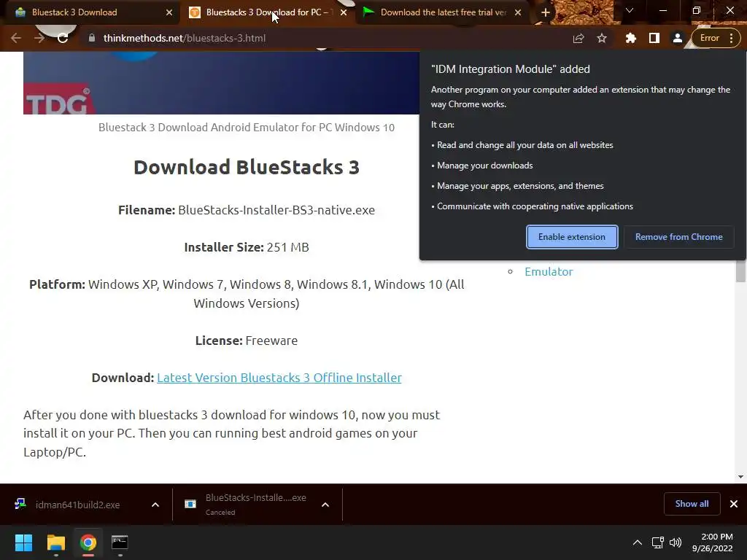Click the Error update button
Image resolution: width=747 pixels, height=560 pixels.
709,38
